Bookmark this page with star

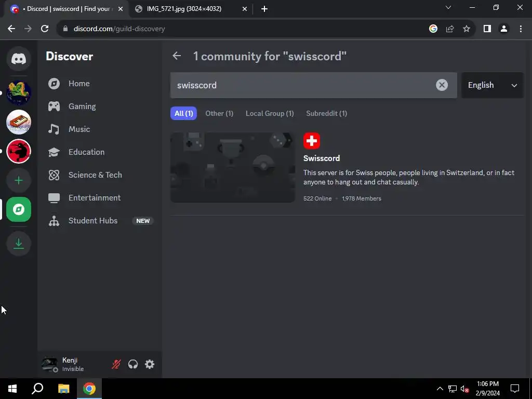467,29
